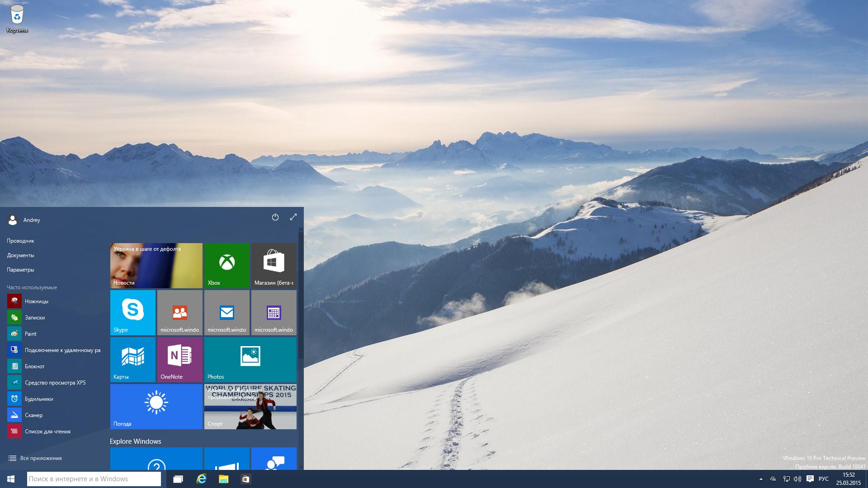The height and width of the screenshot is (488, 868).
Task: Click the Start menu tiles scrollbar
Action: [301, 294]
